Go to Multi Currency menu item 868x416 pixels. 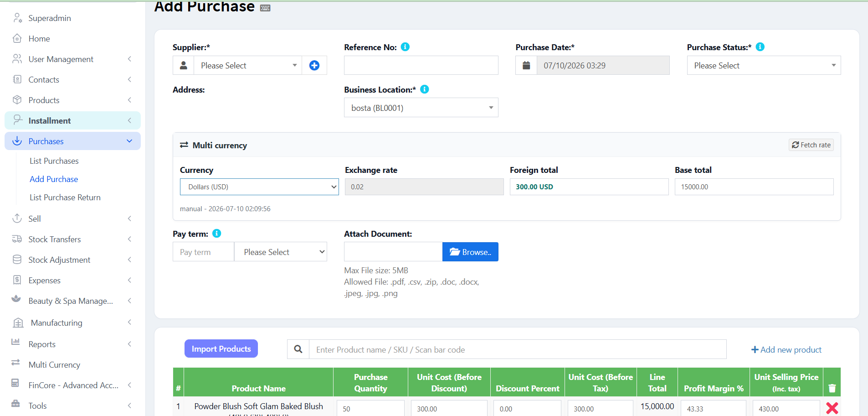click(x=54, y=365)
